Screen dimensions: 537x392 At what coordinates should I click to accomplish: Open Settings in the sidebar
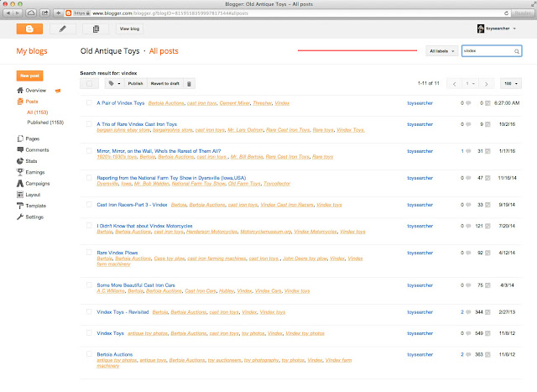tap(34, 217)
